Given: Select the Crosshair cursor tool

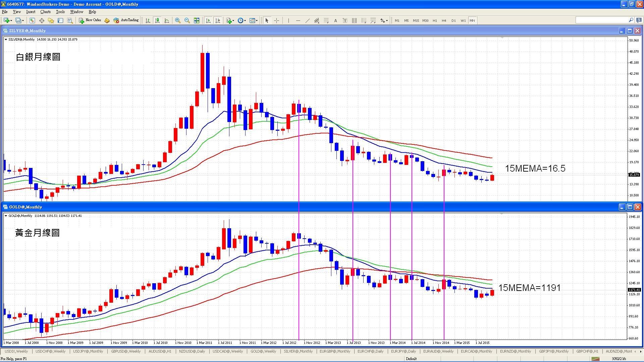Looking at the screenshot, I should click(x=276, y=21).
